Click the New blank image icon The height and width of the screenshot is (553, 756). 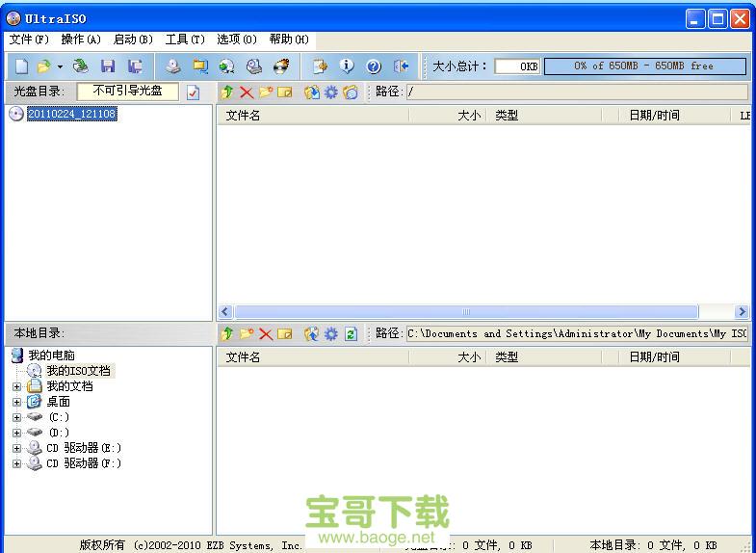(21, 66)
